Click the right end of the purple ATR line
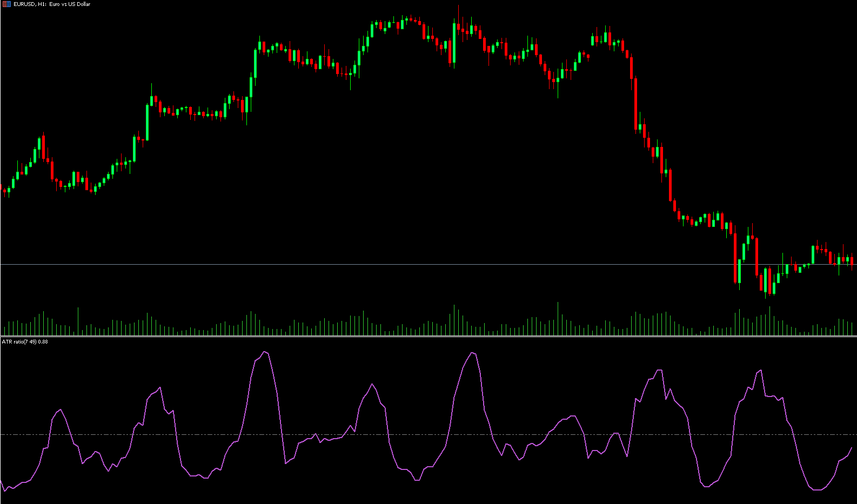 [852, 447]
